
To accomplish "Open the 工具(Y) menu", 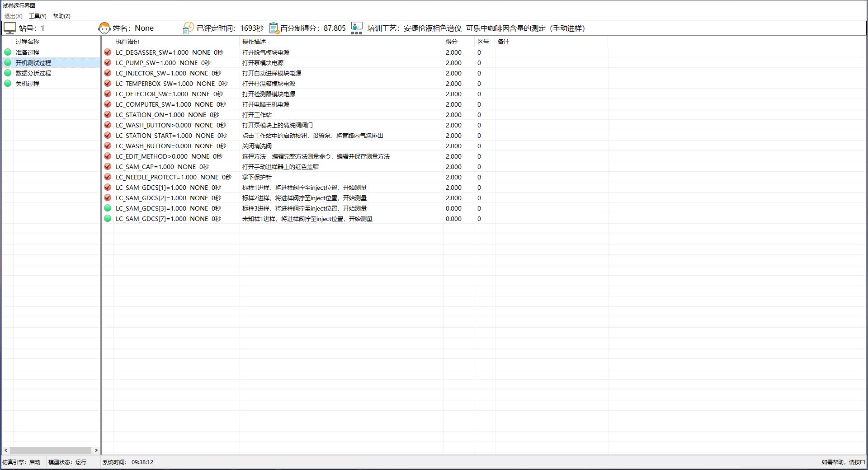I will pyautogui.click(x=38, y=16).
